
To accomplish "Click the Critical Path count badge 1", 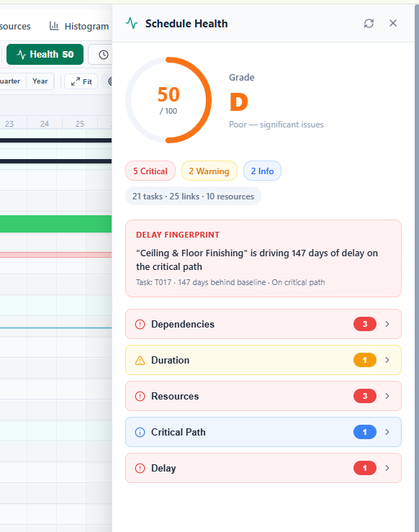I will coord(365,432).
